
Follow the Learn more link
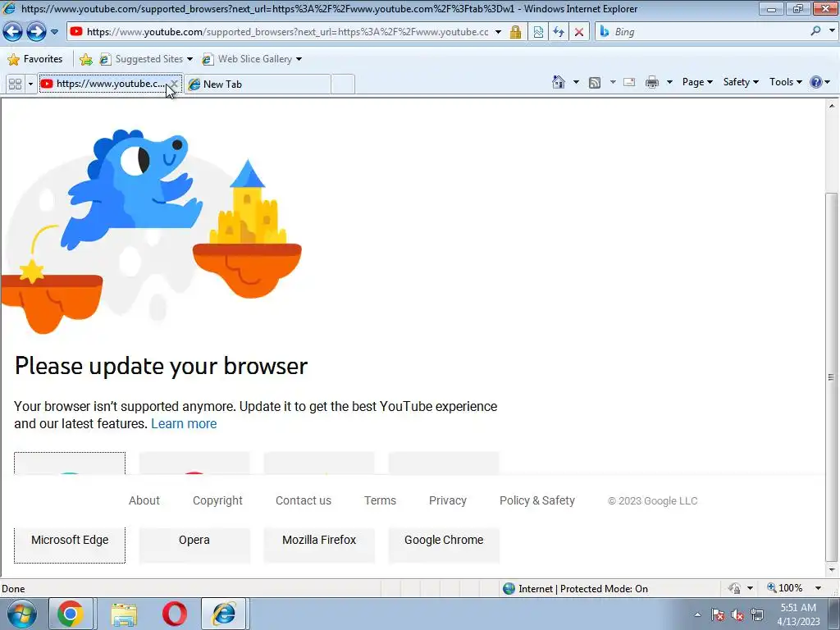184,424
